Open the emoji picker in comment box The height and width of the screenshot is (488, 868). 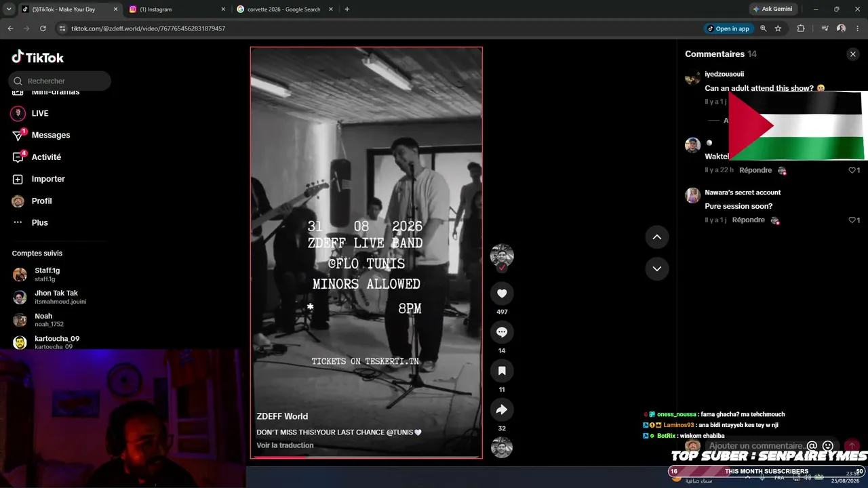(827, 446)
